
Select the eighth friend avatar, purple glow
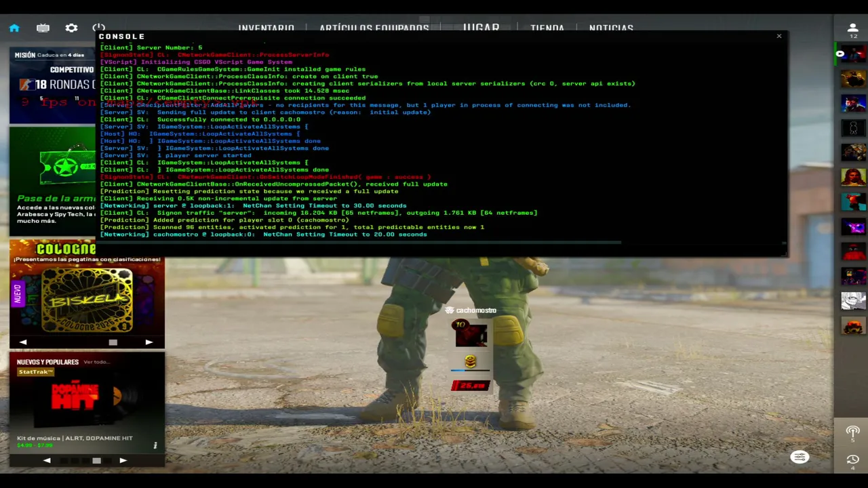coord(853,226)
